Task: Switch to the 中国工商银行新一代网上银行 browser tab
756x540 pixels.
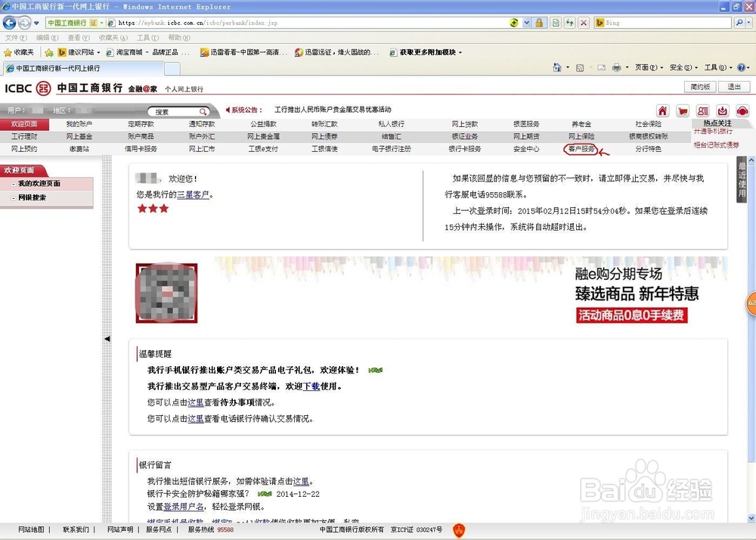Action: (85, 69)
